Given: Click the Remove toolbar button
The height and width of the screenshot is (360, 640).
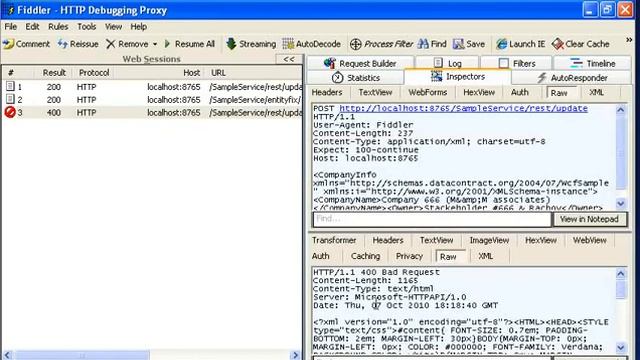Looking at the screenshot, I should click(127, 44).
